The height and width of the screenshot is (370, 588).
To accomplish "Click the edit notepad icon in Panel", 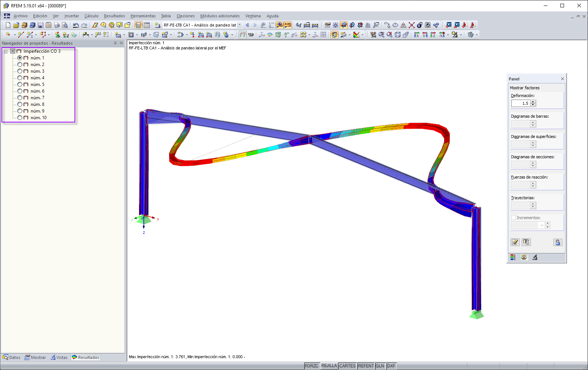I will click(x=515, y=242).
